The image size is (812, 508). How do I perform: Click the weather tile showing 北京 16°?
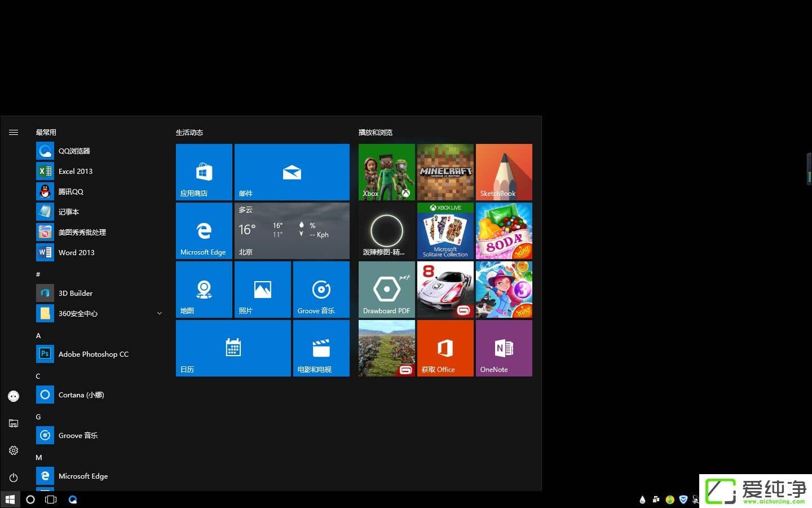click(292, 230)
